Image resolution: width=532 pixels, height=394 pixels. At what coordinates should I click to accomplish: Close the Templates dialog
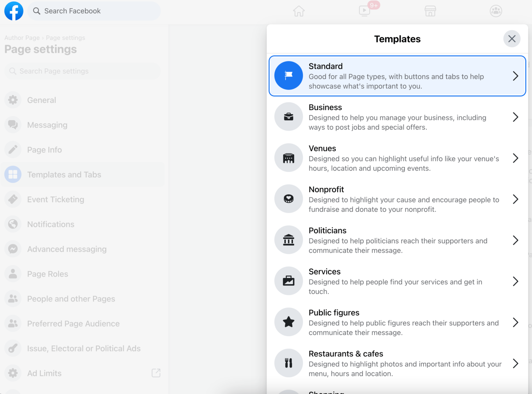[x=512, y=39]
